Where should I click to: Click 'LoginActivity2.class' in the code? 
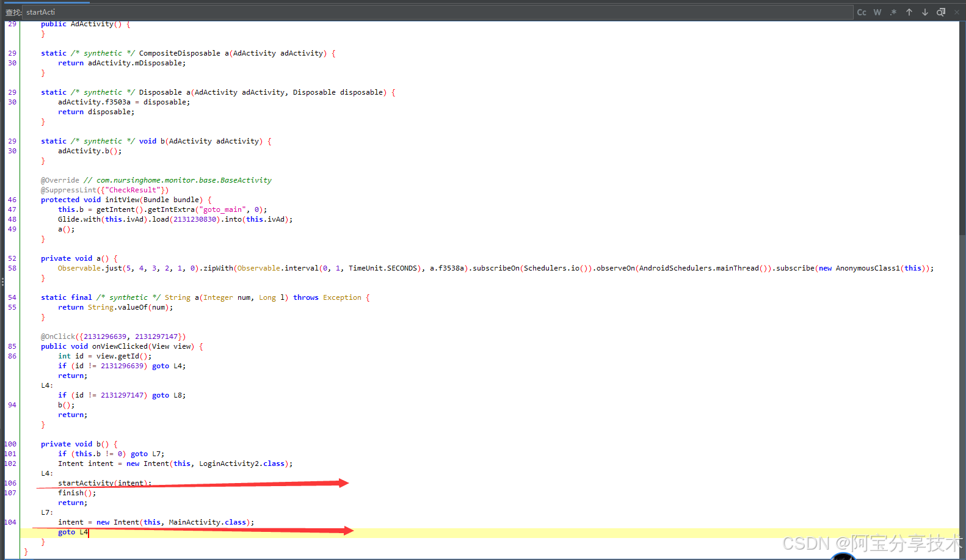242,464
